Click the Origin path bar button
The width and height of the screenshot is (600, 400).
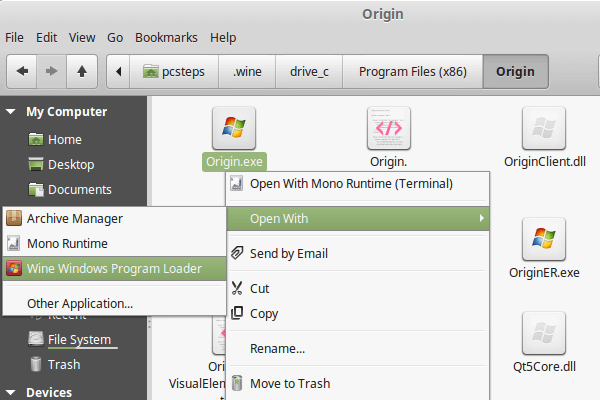[515, 71]
